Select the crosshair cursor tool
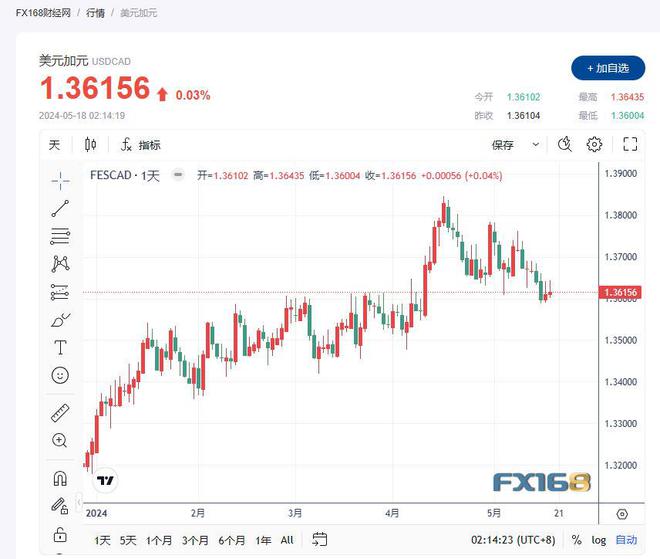Image resolution: width=660 pixels, height=559 pixels. 60,181
